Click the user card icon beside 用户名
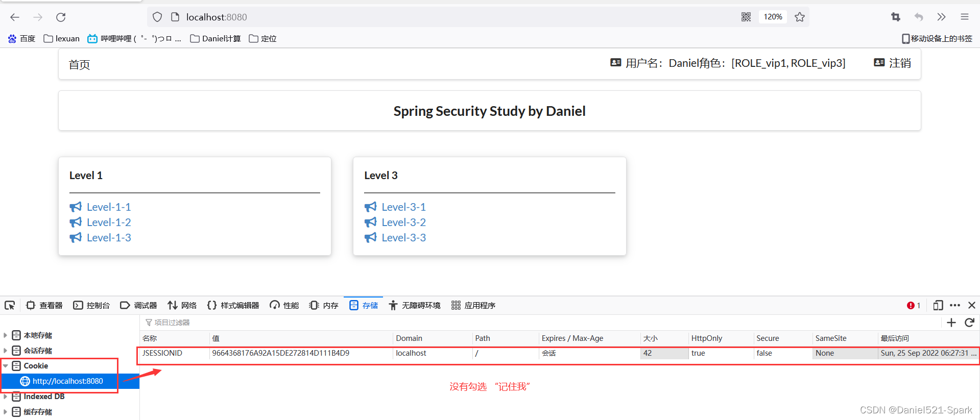980x420 pixels. point(616,62)
